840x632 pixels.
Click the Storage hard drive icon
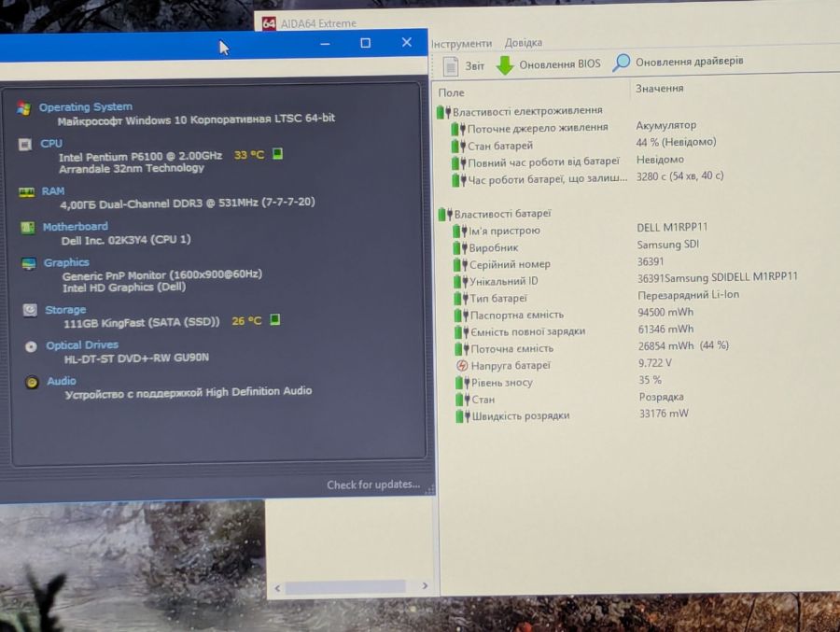pyautogui.click(x=30, y=310)
